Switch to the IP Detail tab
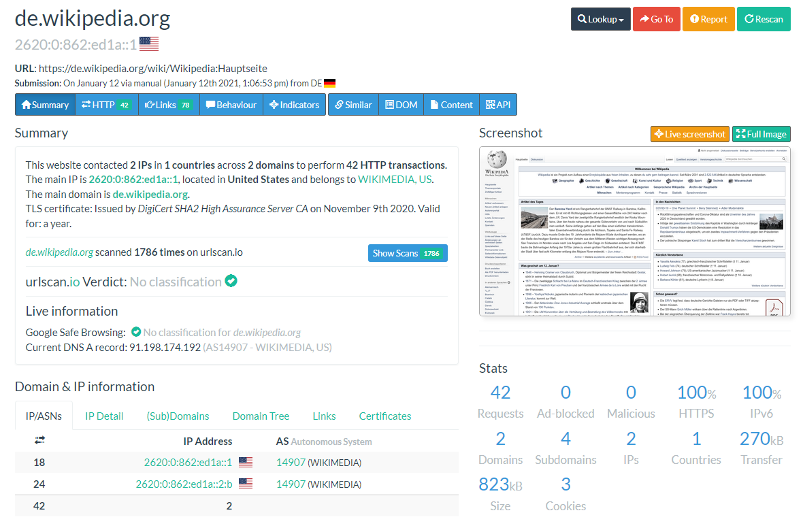803x532 pixels. pyautogui.click(x=104, y=416)
